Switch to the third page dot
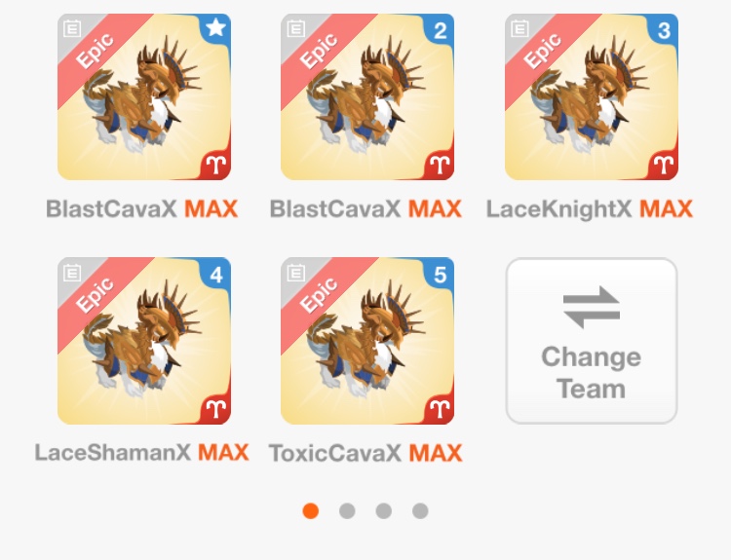The width and height of the screenshot is (731, 560). (384, 510)
